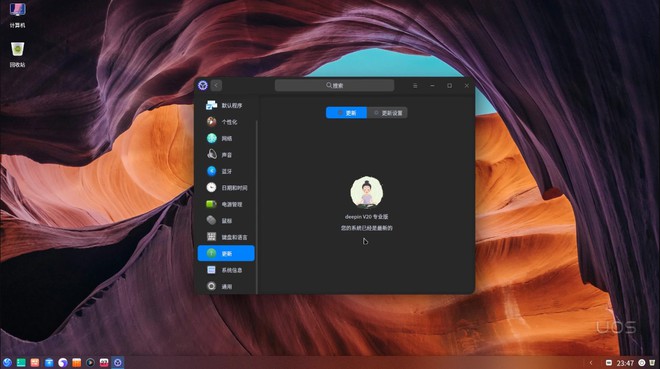Go to 声音 (Sound) settings
This screenshot has height=369, width=660.
click(226, 155)
